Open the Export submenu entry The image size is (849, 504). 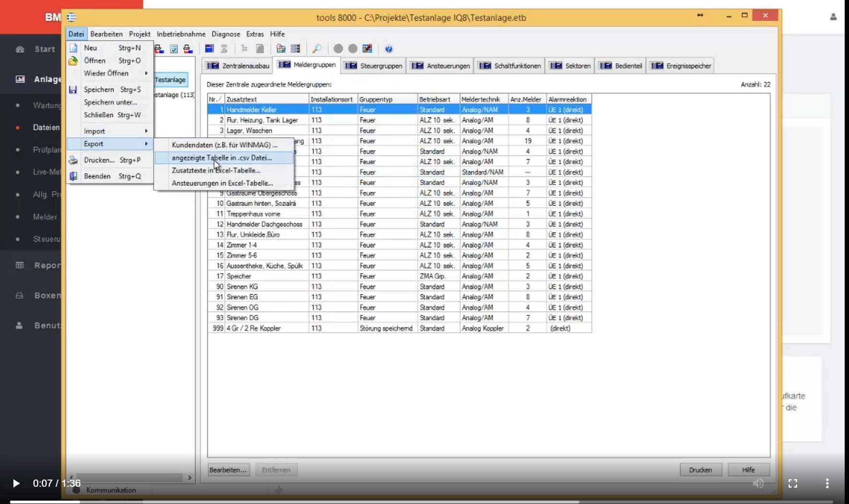109,144
